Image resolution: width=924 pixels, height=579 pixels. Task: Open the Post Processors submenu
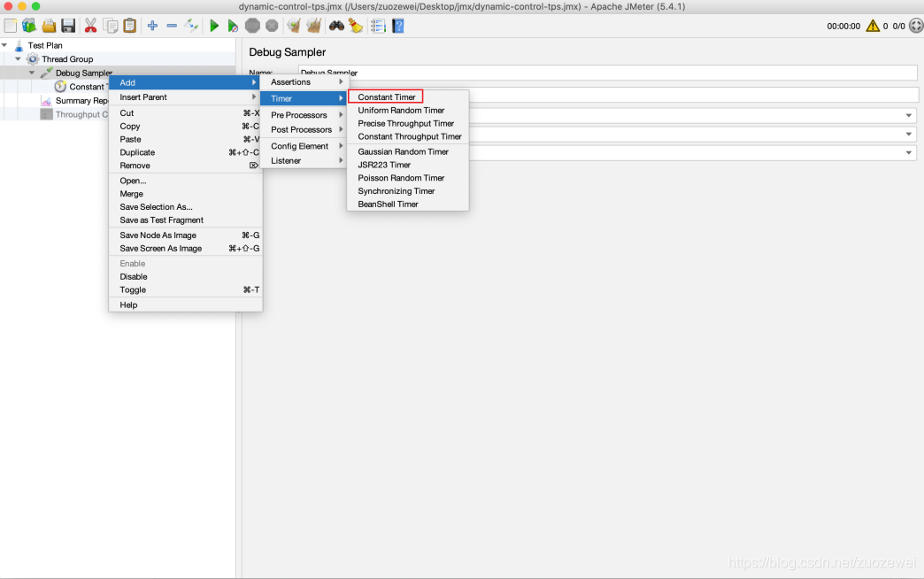coord(303,130)
